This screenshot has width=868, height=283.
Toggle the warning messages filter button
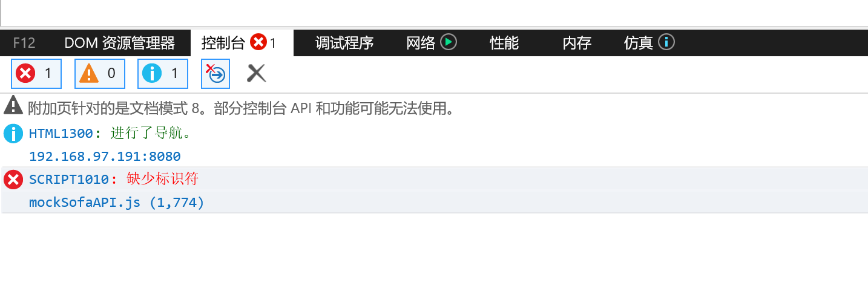coord(100,74)
